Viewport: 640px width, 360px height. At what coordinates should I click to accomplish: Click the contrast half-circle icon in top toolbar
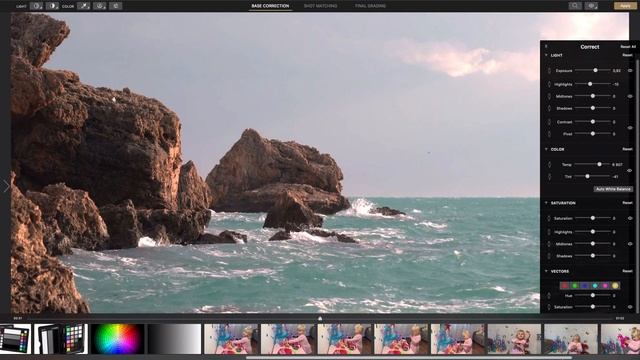click(x=52, y=6)
